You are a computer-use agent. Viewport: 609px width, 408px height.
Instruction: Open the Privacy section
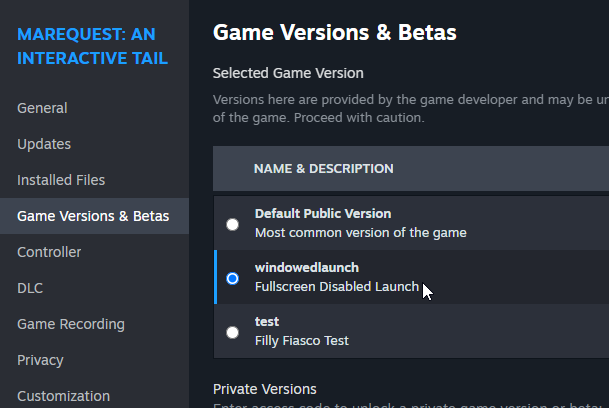40,360
